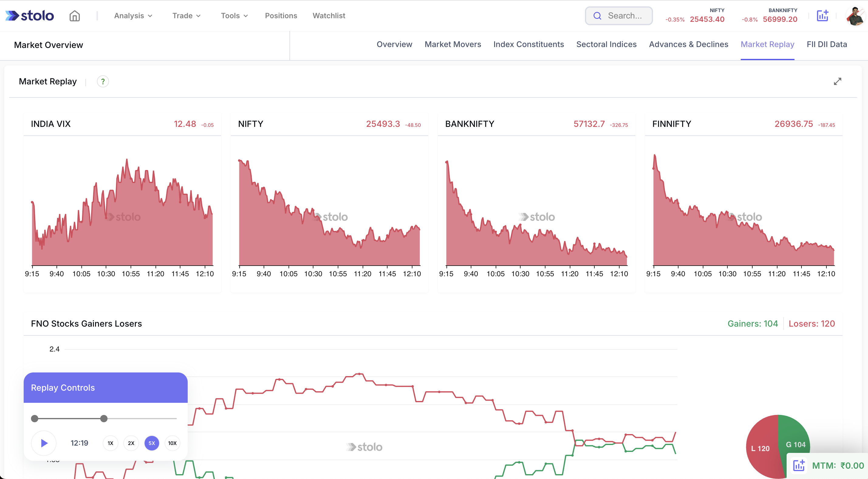Click the search magnifier icon
The height and width of the screenshot is (479, 868).
click(597, 16)
